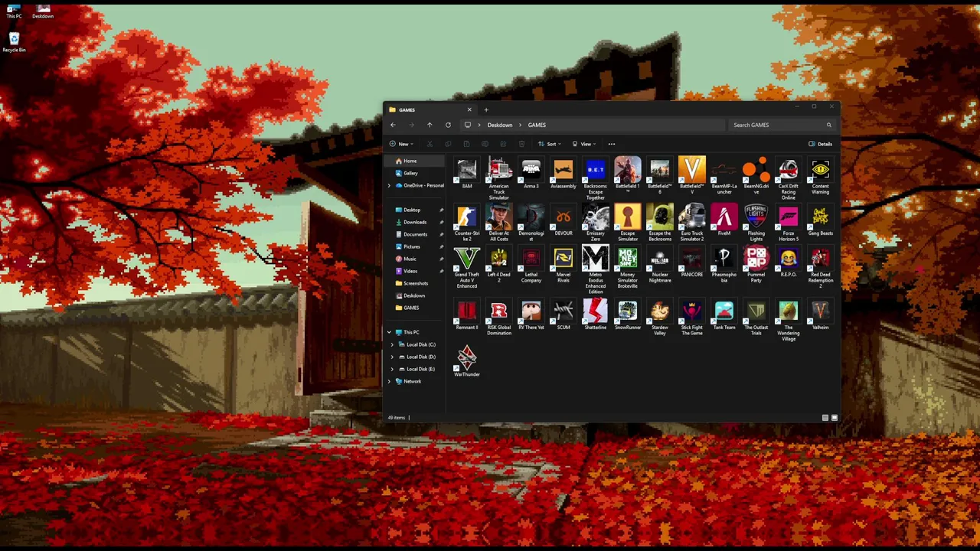Select This PC desktop icon
The width and height of the screenshot is (980, 551).
14,11
